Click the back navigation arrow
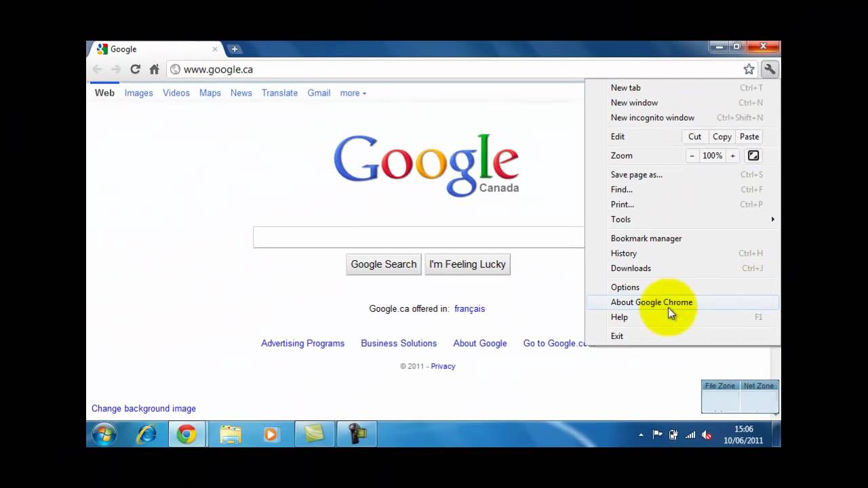 pos(97,69)
